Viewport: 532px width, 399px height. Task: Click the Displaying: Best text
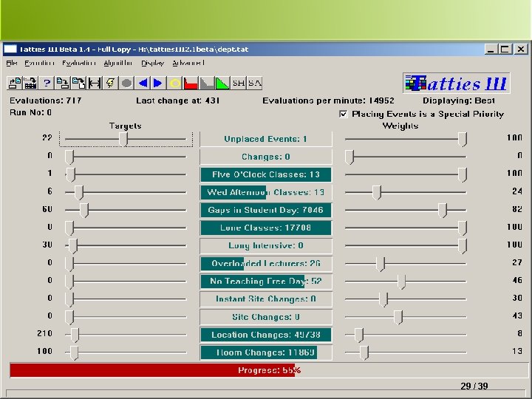(x=459, y=100)
